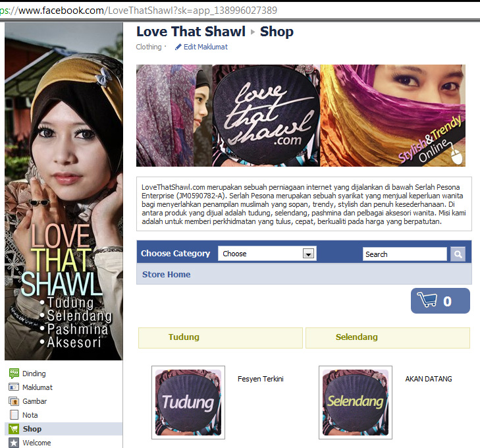Click the Maklumat info icon
Viewport: 480px width, 448px height.
[x=14, y=387]
